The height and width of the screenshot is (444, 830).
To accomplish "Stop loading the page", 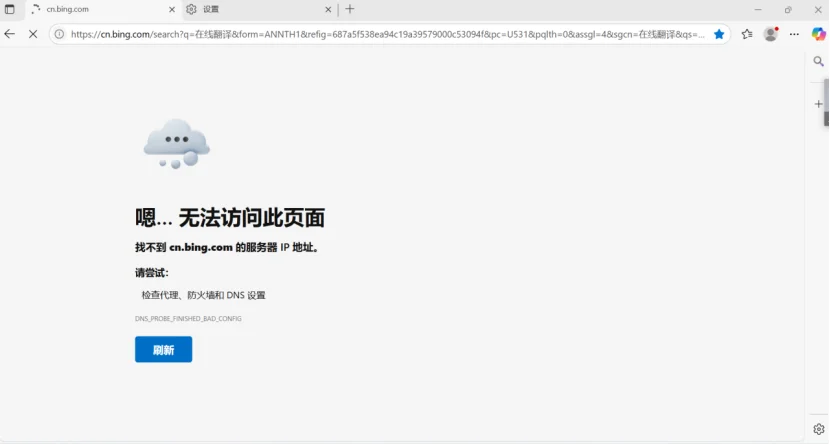I will click(33, 34).
